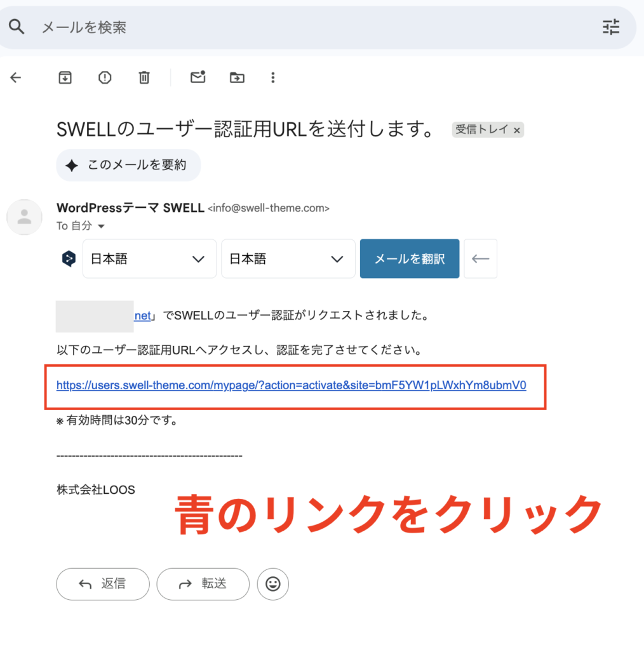Screen dimensions: 644x650
Task: Archive this email
Action: point(65,77)
